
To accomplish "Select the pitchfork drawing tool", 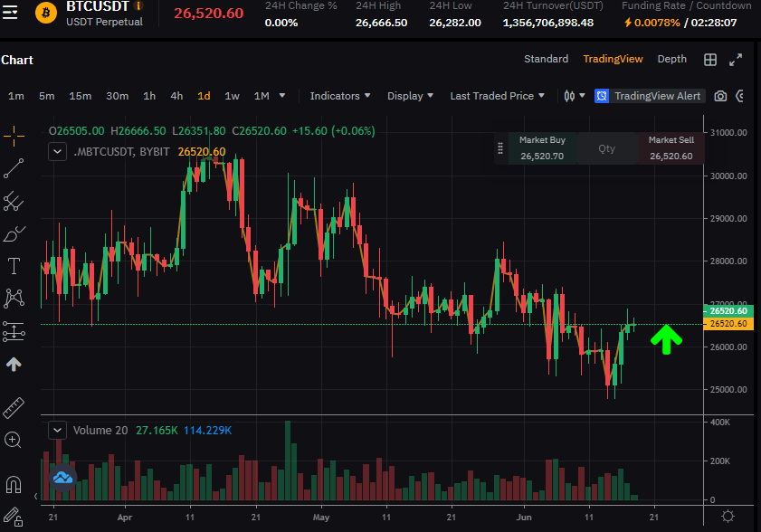I will pos(14,201).
